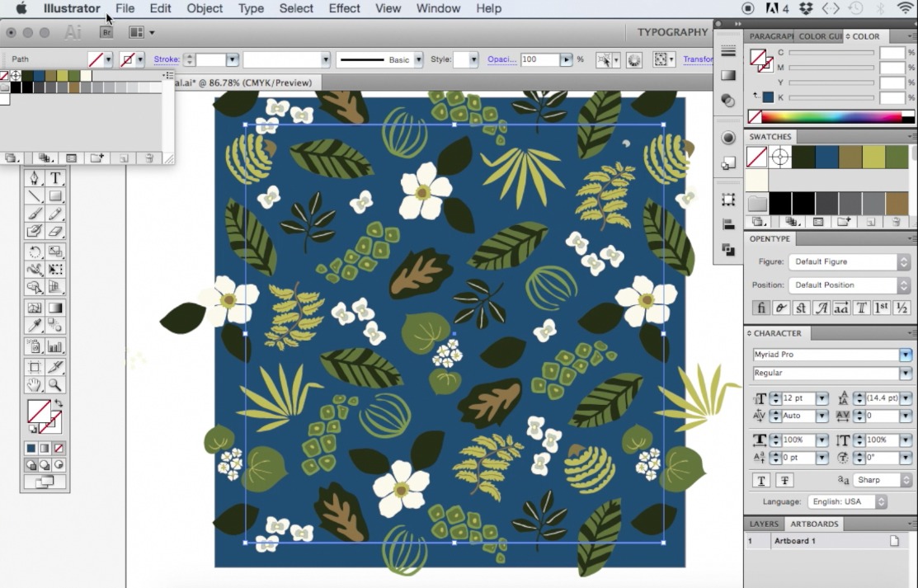The height and width of the screenshot is (588, 918).
Task: Select the Perspective Grid tool
Action: click(x=55, y=287)
